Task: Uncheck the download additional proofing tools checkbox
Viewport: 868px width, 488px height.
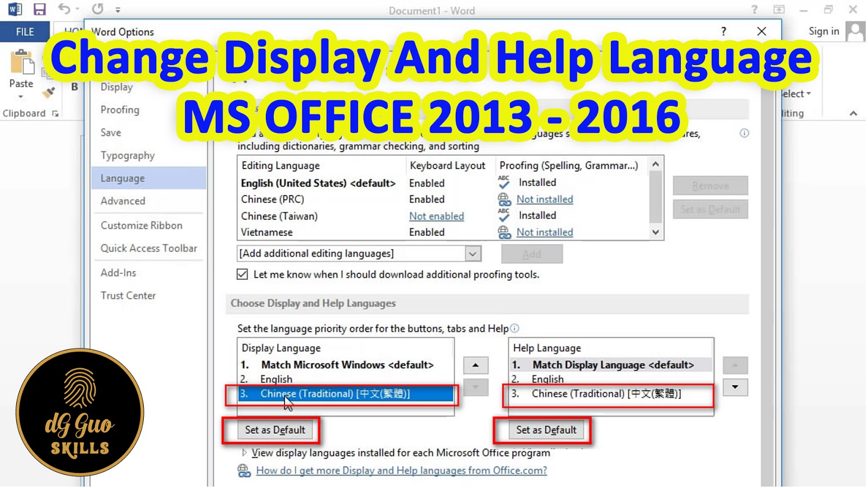Action: (241, 274)
